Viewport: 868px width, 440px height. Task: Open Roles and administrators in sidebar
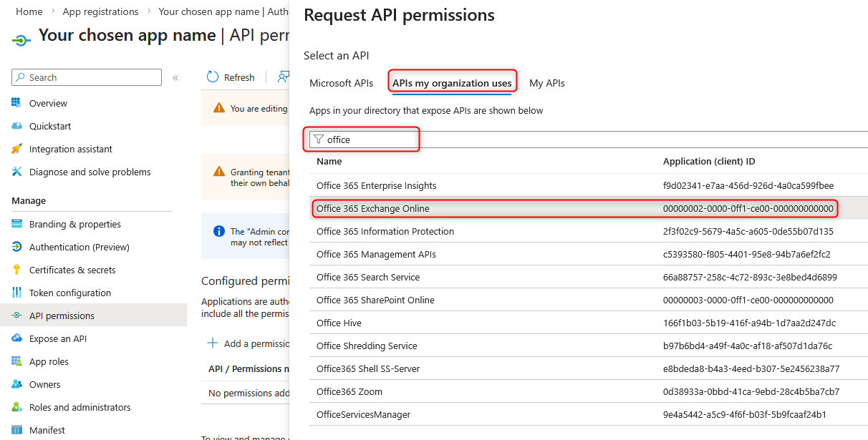(x=79, y=407)
